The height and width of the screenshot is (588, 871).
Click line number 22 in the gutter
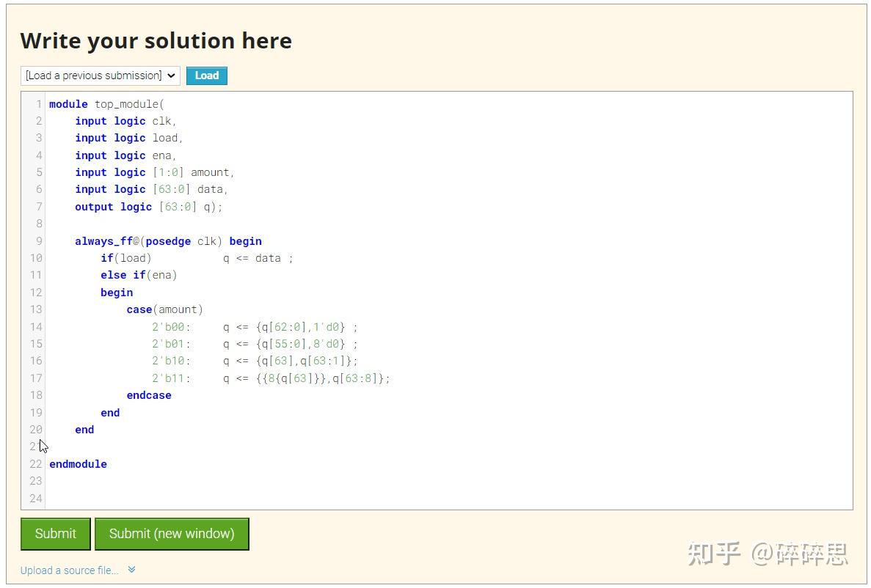coord(36,463)
